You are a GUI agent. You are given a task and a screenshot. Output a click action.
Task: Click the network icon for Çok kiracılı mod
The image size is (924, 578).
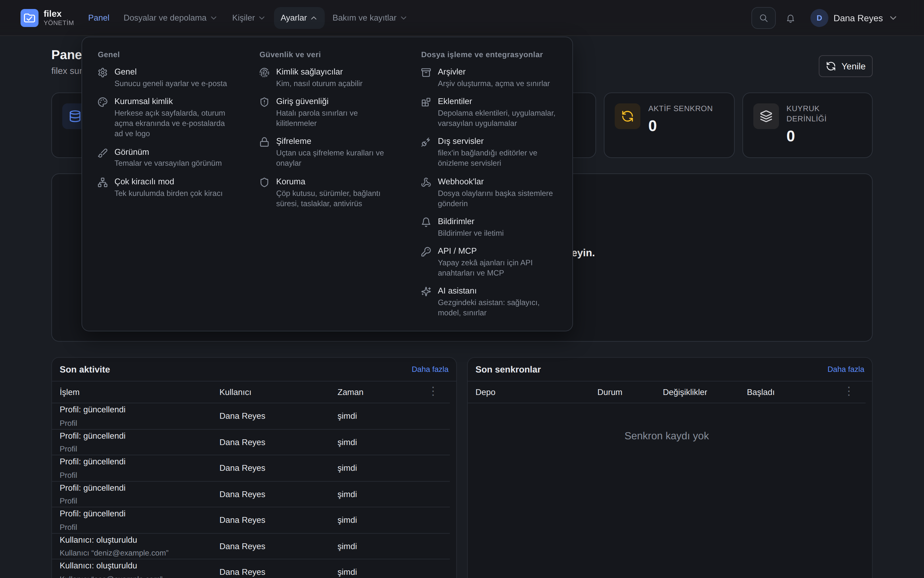[x=103, y=182]
